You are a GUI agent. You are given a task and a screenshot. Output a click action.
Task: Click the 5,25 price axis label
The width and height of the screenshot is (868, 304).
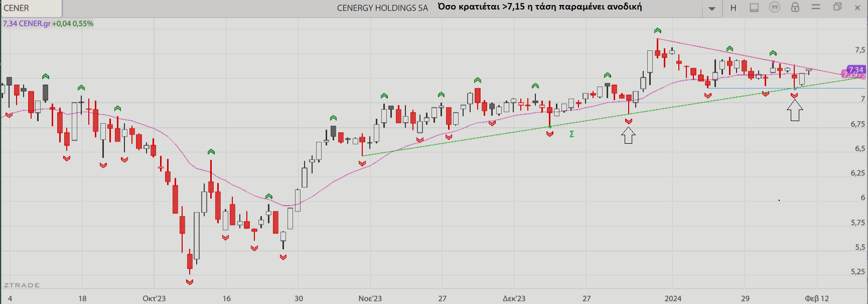tap(858, 271)
